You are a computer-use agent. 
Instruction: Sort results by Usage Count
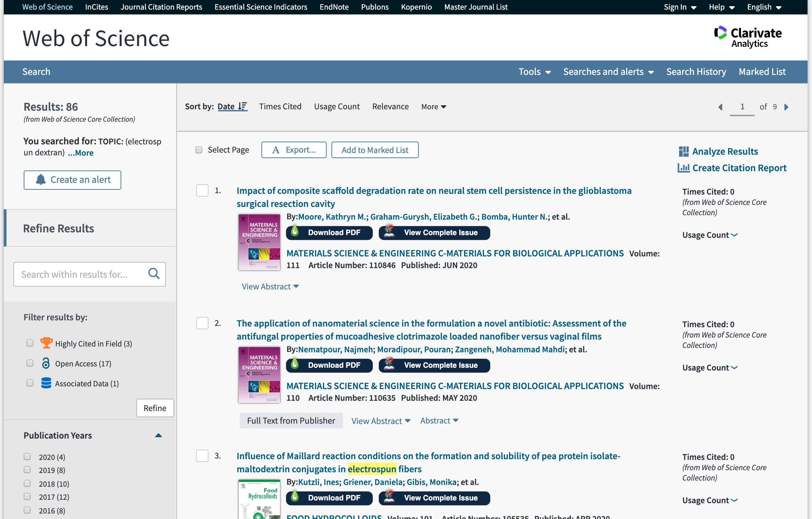[x=337, y=107]
